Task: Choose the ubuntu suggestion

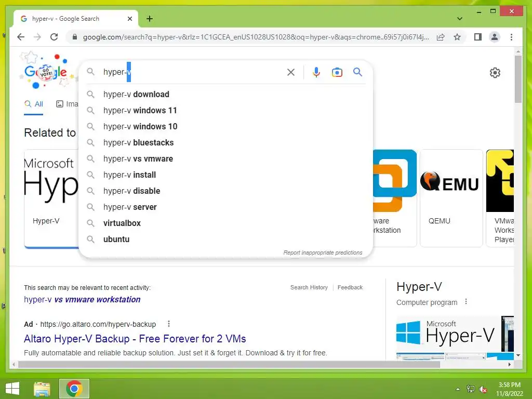Action: [225, 239]
